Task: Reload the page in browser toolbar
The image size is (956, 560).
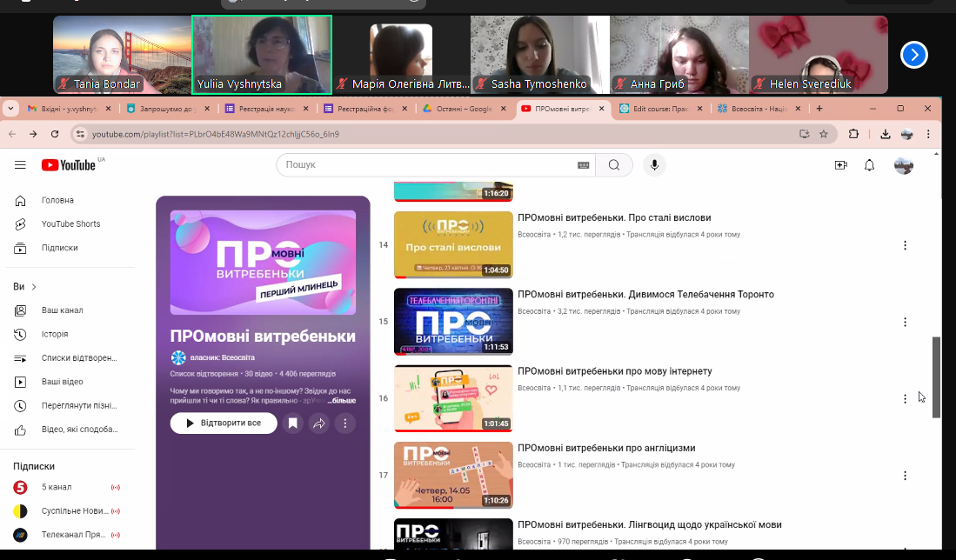Action: tap(55, 134)
